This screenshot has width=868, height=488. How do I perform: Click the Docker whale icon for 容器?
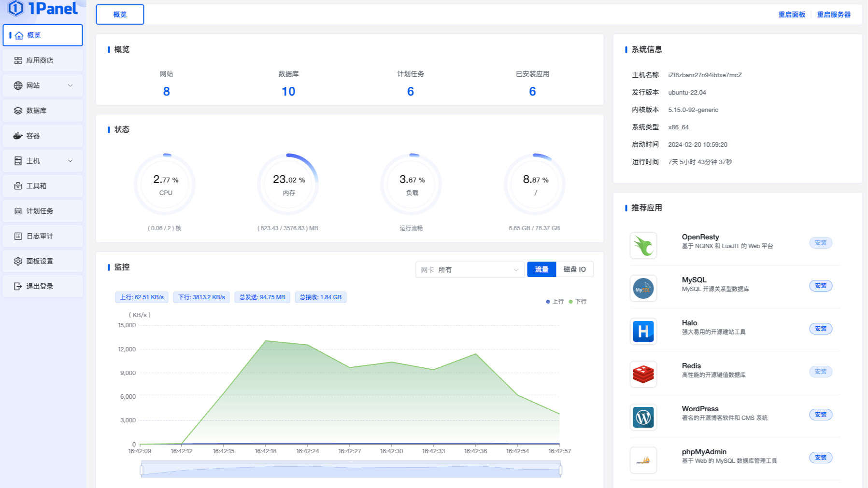pyautogui.click(x=18, y=136)
